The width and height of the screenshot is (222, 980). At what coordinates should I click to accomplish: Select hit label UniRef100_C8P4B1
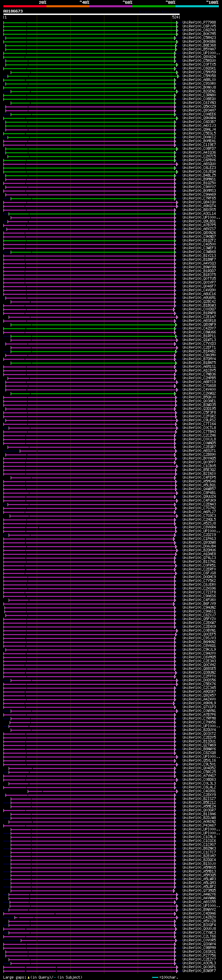coord(199,492)
